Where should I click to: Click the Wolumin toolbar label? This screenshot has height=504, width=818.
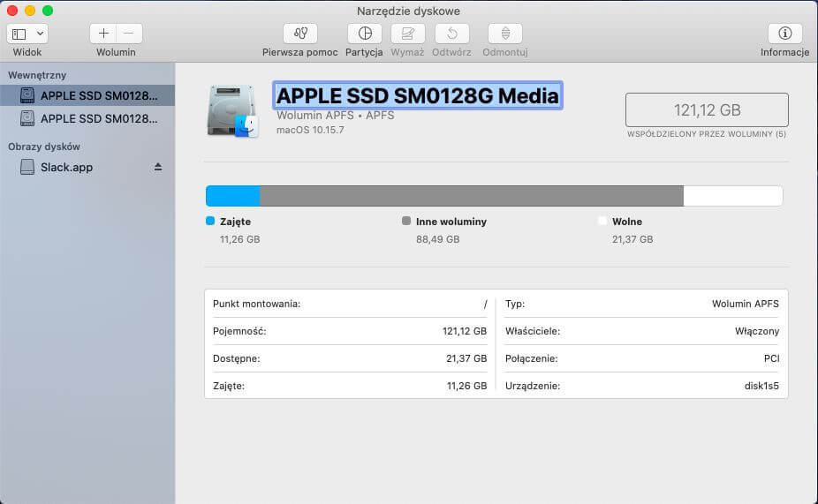(116, 52)
